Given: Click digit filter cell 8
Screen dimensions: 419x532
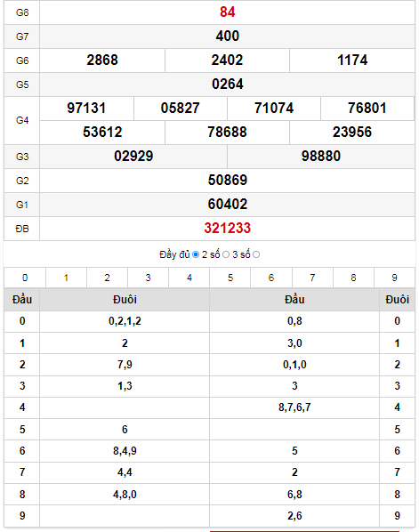Looking at the screenshot, I should (x=353, y=278).
